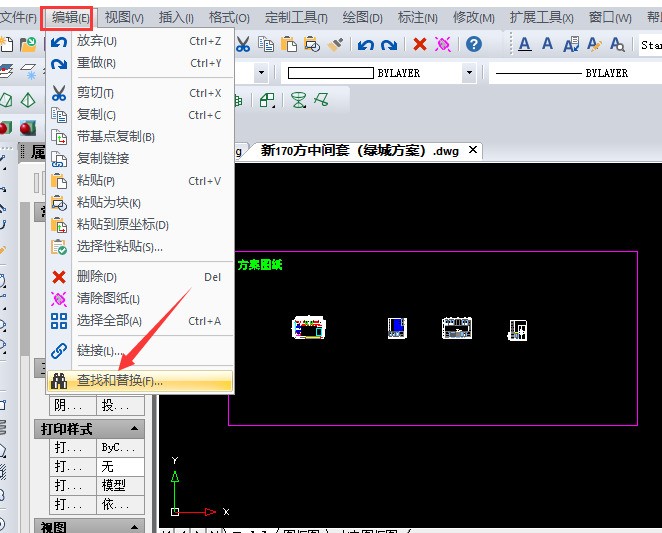The width and height of the screenshot is (662, 533).
Task: Click 选择全部 in the Edit menu
Action: (109, 321)
